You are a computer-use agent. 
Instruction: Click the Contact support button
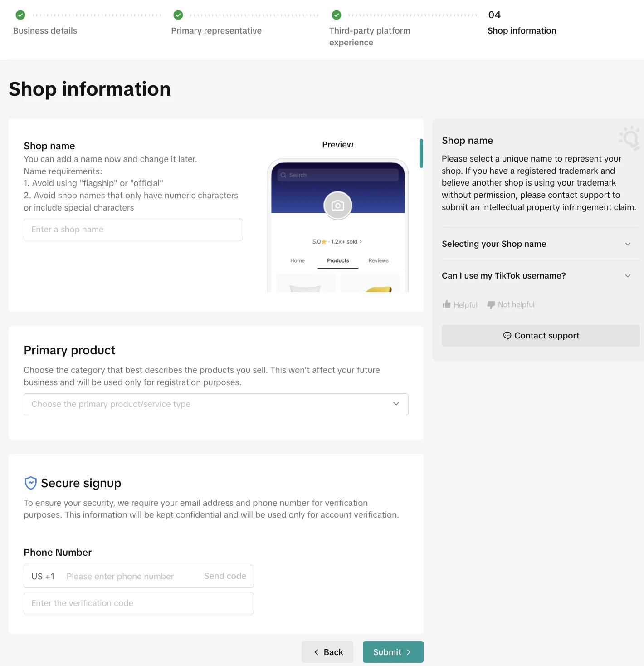[541, 336]
